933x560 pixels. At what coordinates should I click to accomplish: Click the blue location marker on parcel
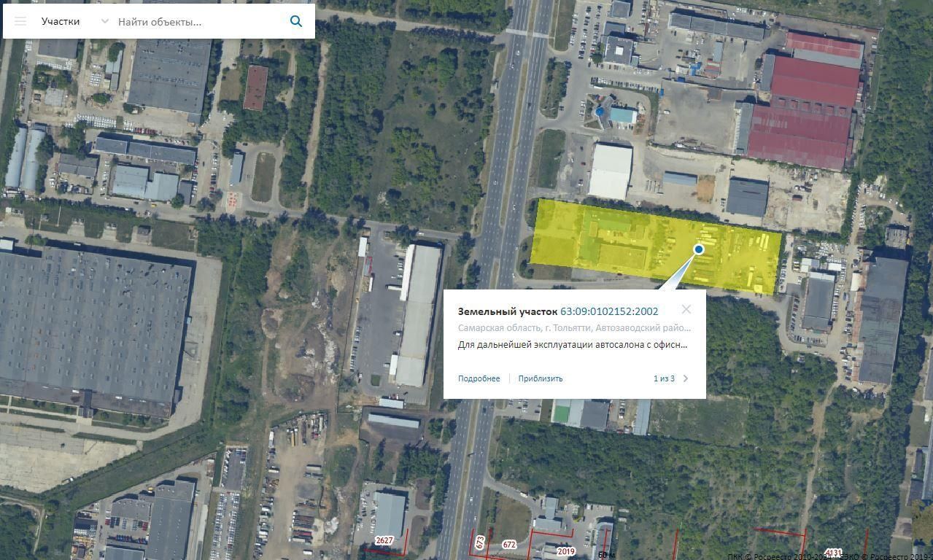click(x=698, y=249)
